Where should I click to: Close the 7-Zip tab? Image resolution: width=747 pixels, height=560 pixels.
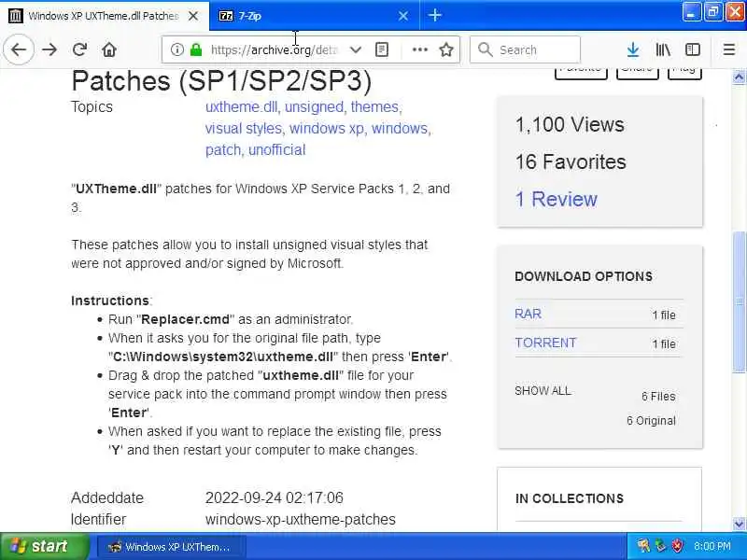(403, 16)
